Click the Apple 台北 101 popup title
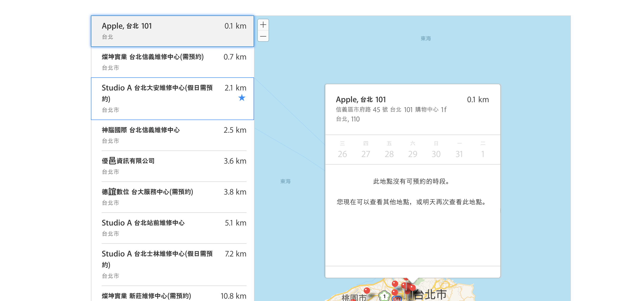This screenshot has height=301, width=644. click(361, 99)
